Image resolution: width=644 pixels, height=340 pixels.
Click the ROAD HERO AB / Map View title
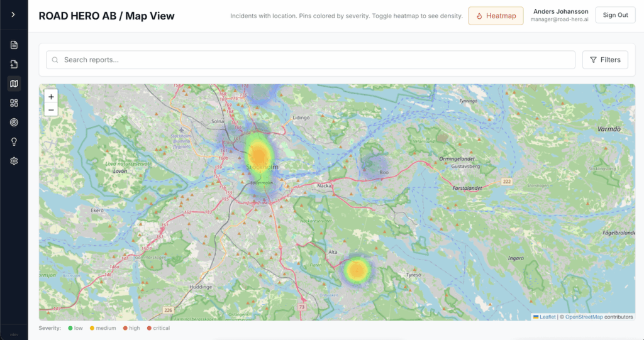click(x=106, y=16)
